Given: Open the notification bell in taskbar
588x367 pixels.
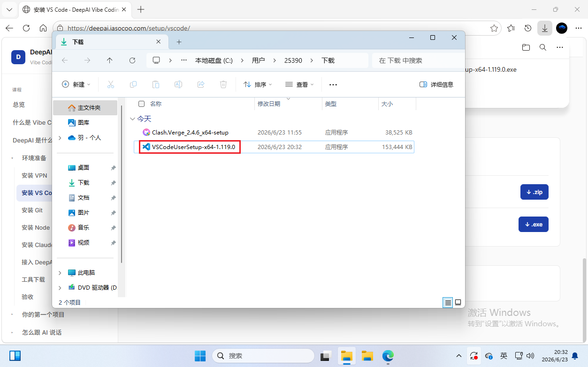Looking at the screenshot, I should click(575, 356).
